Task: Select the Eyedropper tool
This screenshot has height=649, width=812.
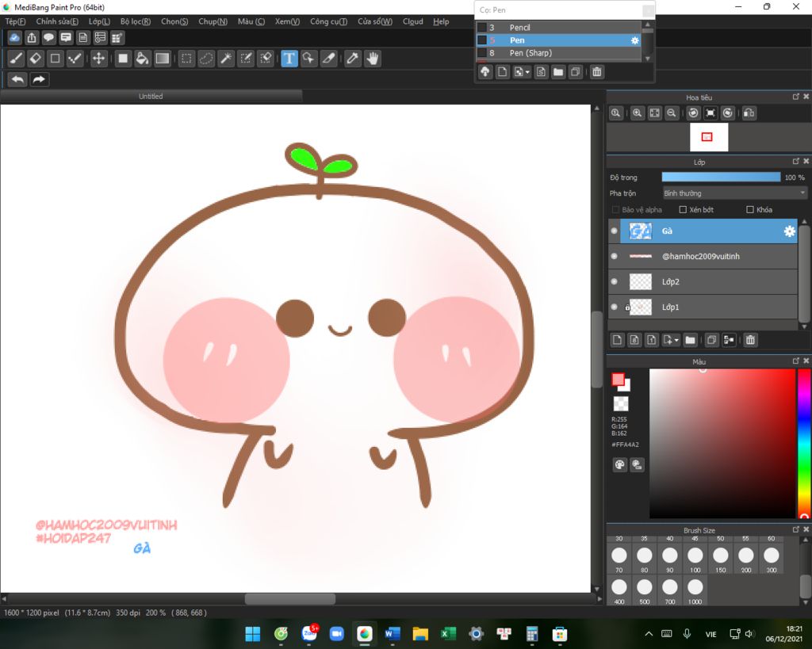Action: pyautogui.click(x=353, y=59)
